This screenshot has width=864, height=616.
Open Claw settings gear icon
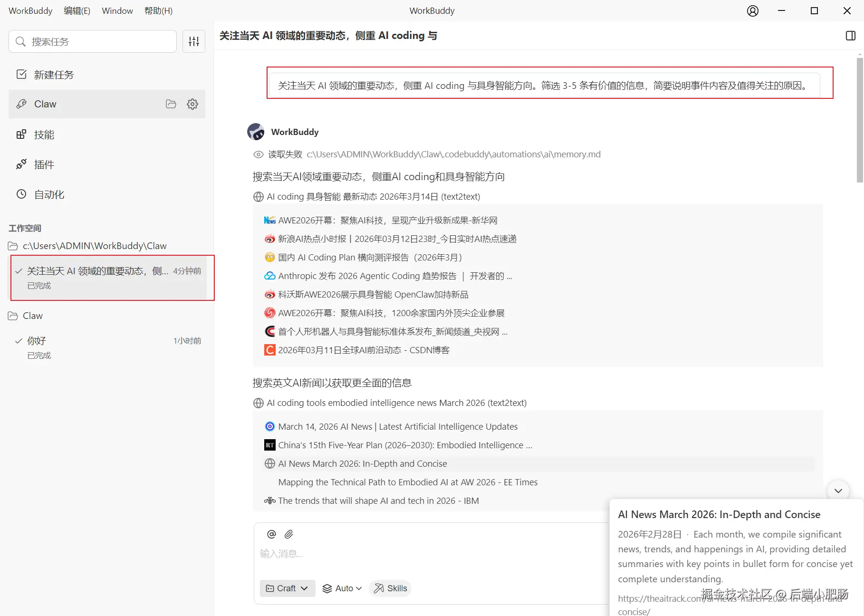click(192, 104)
